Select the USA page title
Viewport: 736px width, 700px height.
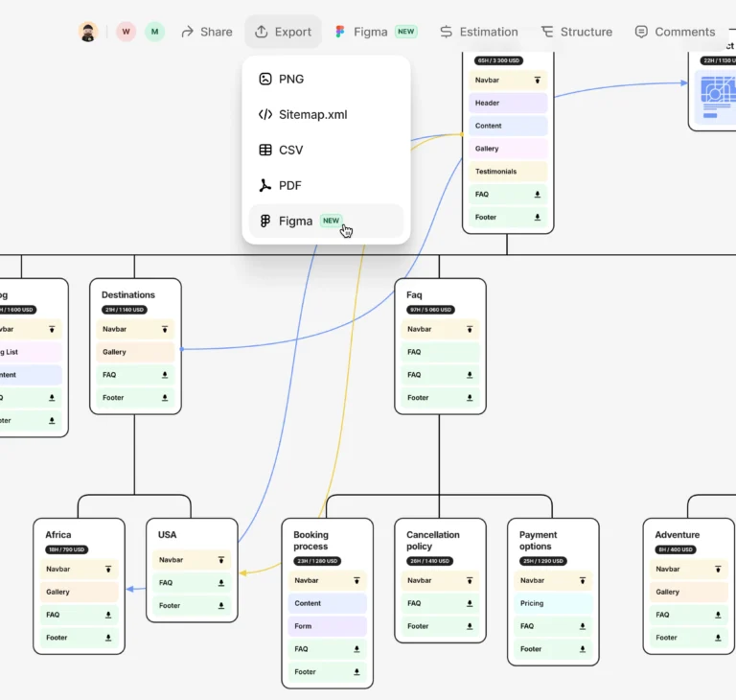(x=167, y=535)
